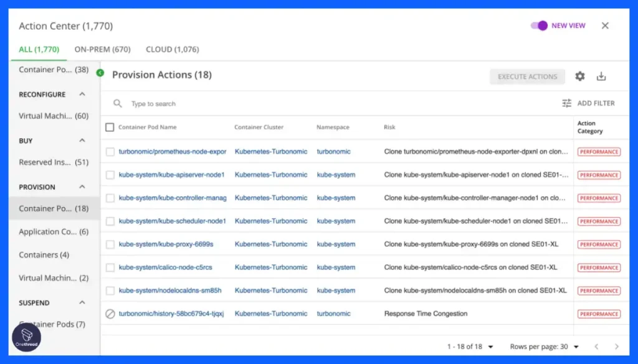The width and height of the screenshot is (638, 364).
Task: Sort by Action Category column header
Action: coord(590,127)
